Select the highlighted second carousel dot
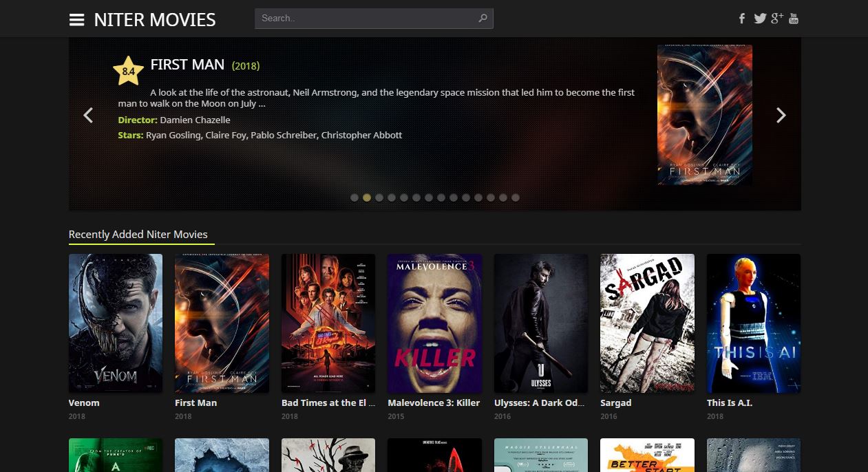Screen dimensions: 868x472 tap(367, 197)
